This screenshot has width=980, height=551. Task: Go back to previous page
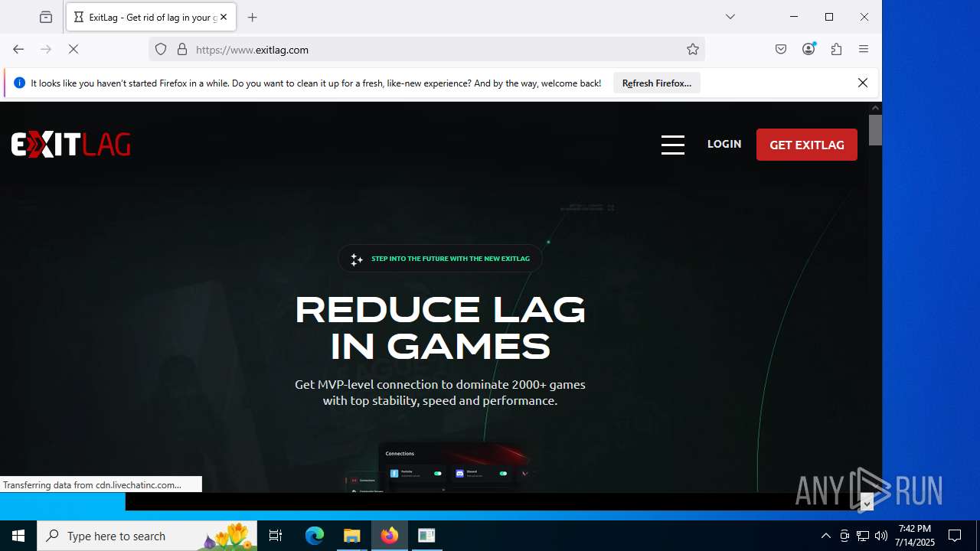pyautogui.click(x=18, y=49)
